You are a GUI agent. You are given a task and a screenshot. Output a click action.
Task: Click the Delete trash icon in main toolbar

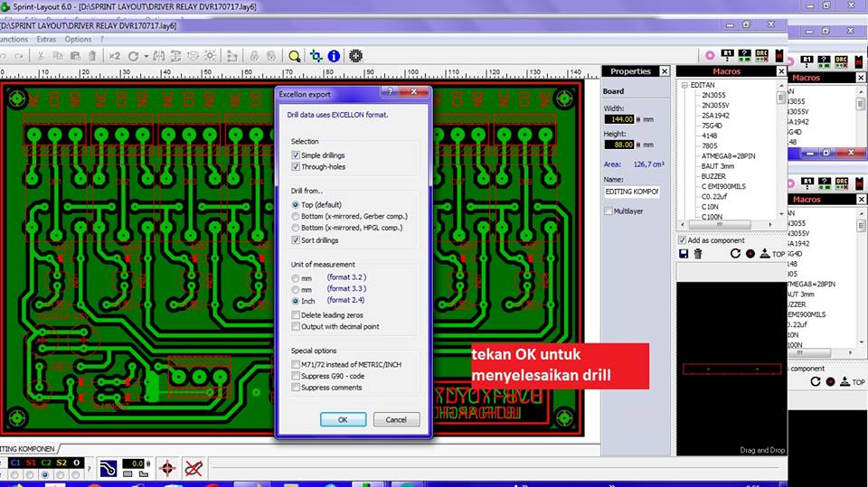(x=92, y=56)
